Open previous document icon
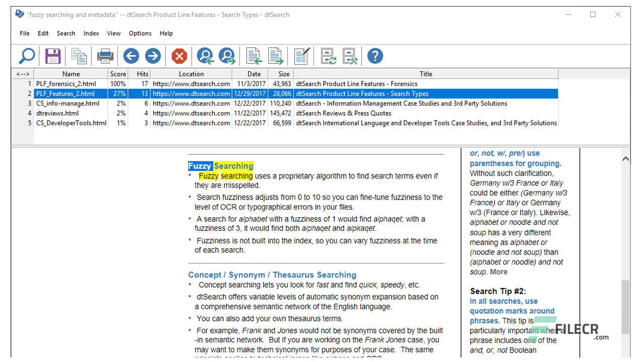This screenshot has height=362, width=644. pyautogui.click(x=254, y=56)
